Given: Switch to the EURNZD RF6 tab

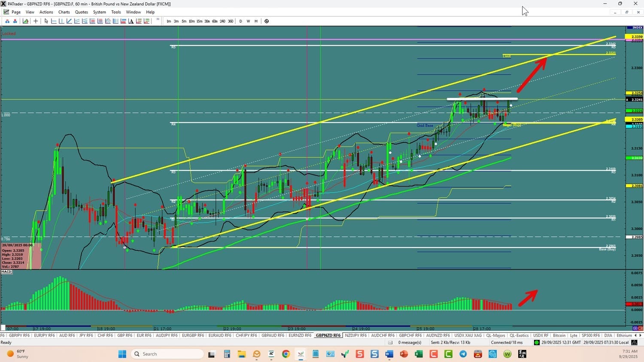Looking at the screenshot, I should pyautogui.click(x=300, y=335).
